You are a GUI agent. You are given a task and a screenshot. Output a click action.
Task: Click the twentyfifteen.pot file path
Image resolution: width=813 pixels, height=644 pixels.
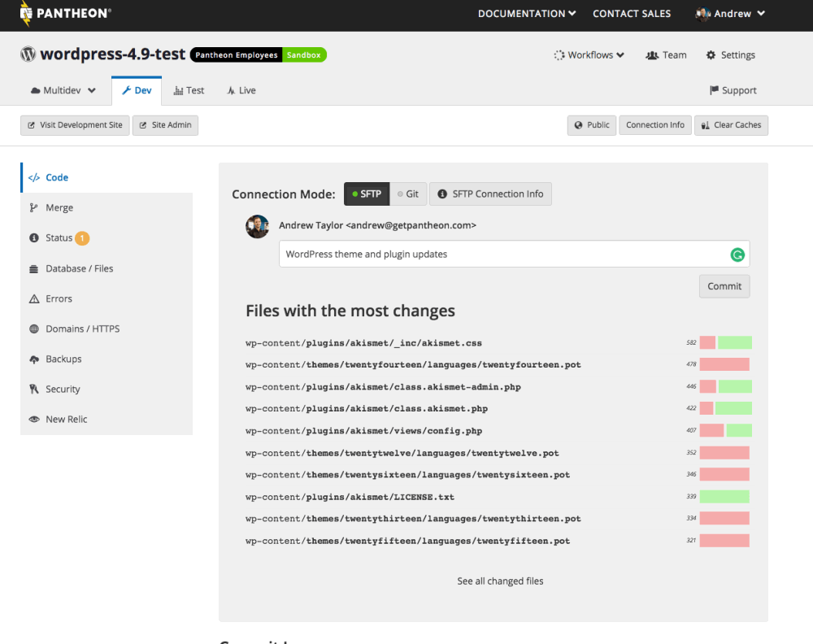[x=407, y=542]
